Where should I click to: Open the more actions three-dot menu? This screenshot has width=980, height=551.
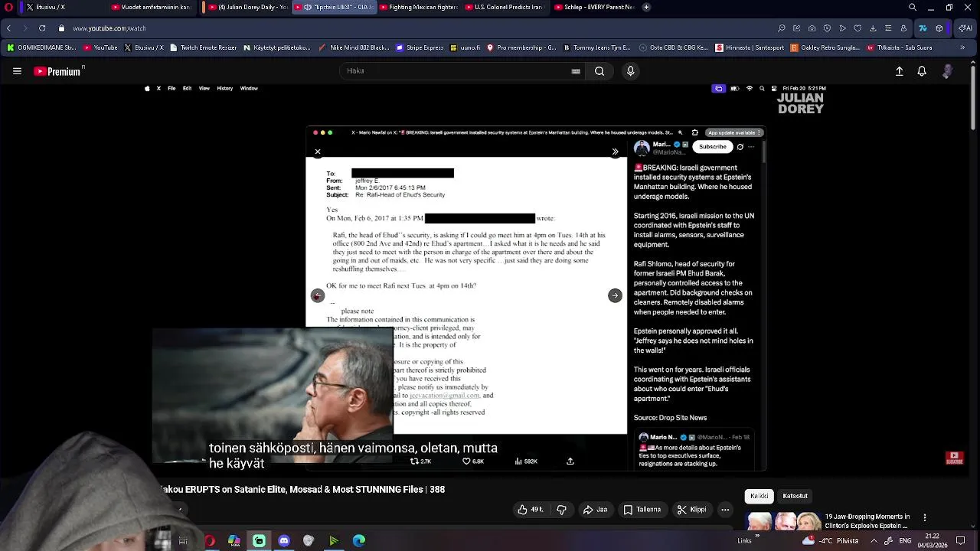tap(725, 510)
